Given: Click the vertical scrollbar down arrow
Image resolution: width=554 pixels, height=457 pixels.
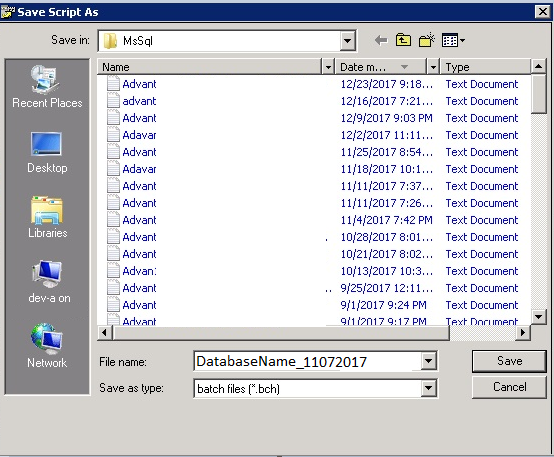Looking at the screenshot, I should pos(538,316).
